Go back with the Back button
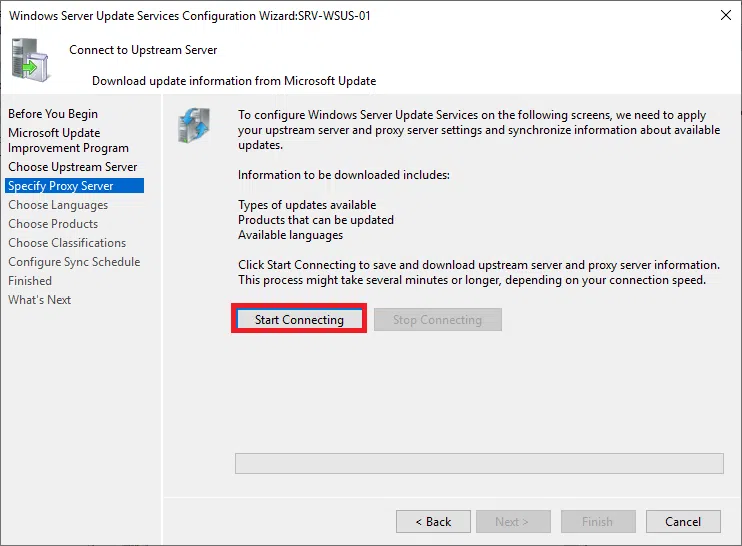The image size is (742, 546). tap(433, 521)
